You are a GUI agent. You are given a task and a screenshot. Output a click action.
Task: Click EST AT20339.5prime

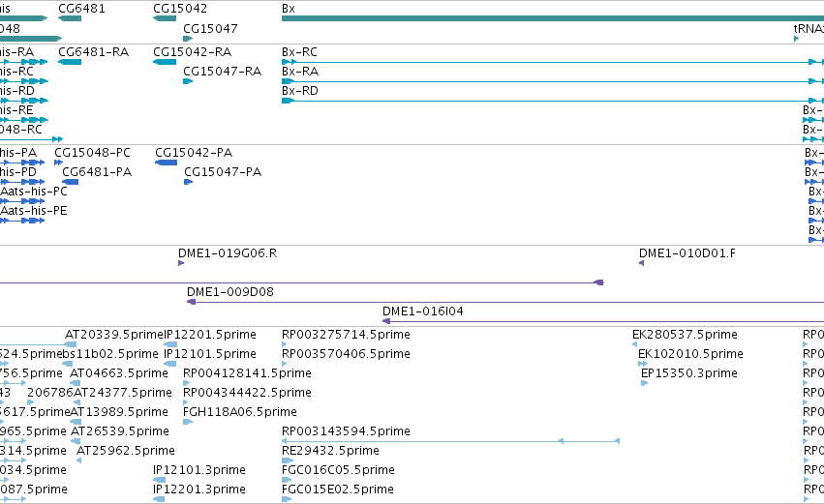(x=114, y=335)
